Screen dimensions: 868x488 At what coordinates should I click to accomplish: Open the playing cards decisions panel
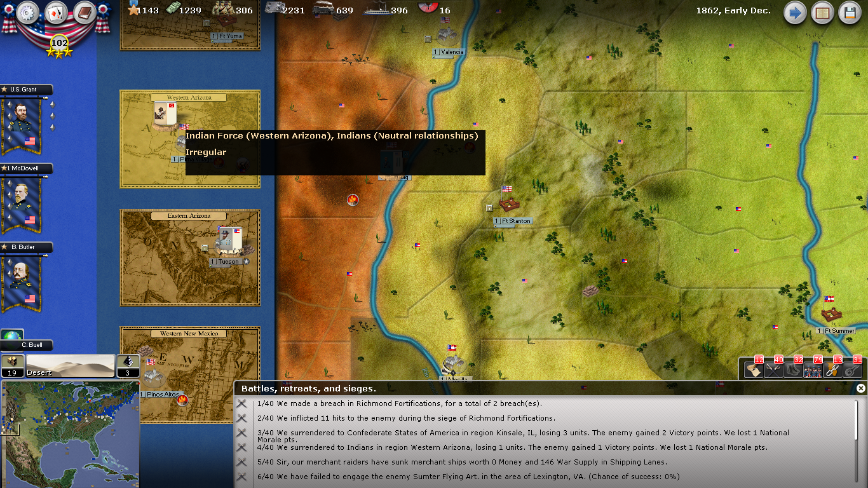pos(57,12)
